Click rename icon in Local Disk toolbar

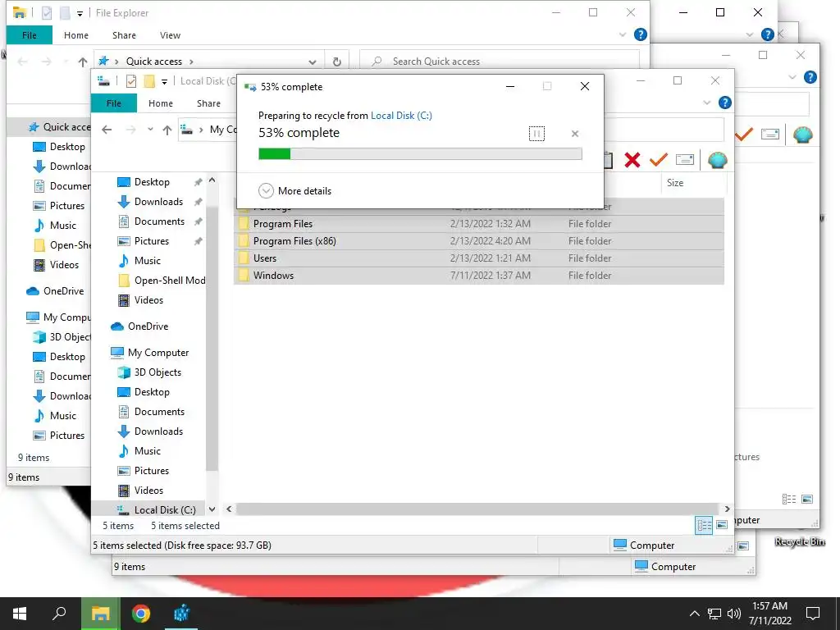click(x=685, y=160)
